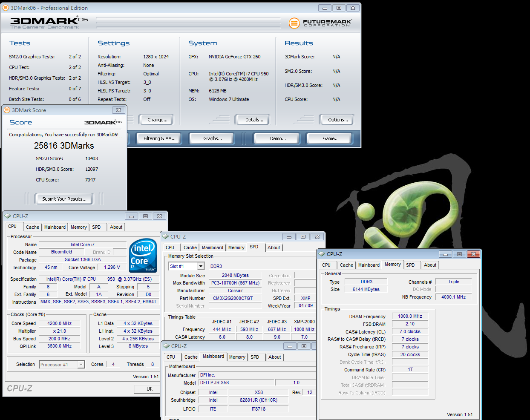
Task: Click the 3DMark06 title bar icon
Action: tap(6, 8)
